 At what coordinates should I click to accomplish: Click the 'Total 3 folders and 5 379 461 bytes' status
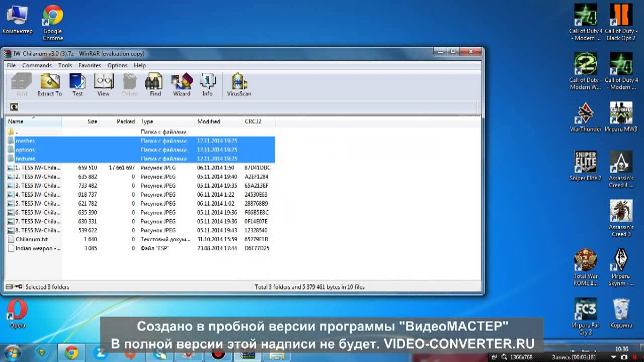[309, 287]
